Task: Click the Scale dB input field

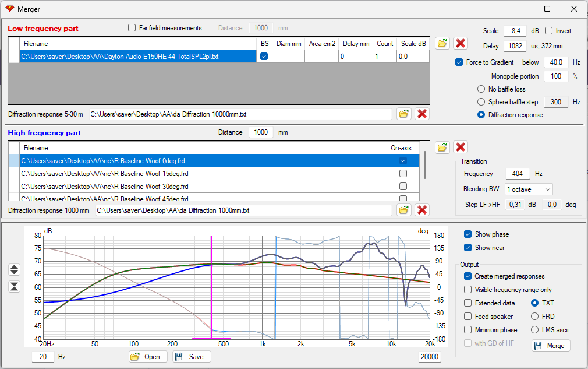Action: pos(515,31)
